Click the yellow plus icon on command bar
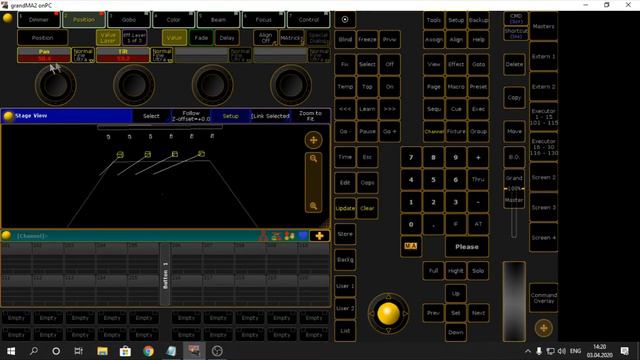Image resolution: width=640 pixels, height=360 pixels. pyautogui.click(x=319, y=236)
